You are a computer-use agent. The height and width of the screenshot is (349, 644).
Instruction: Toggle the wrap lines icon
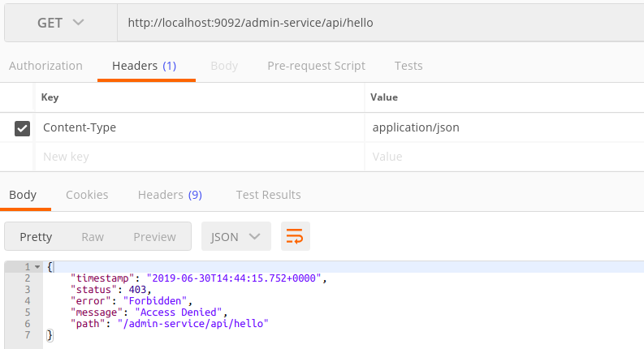coord(296,236)
